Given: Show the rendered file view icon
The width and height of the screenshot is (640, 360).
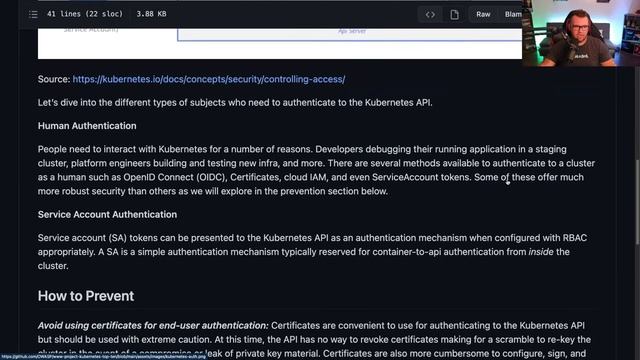Looking at the screenshot, I should (x=454, y=14).
